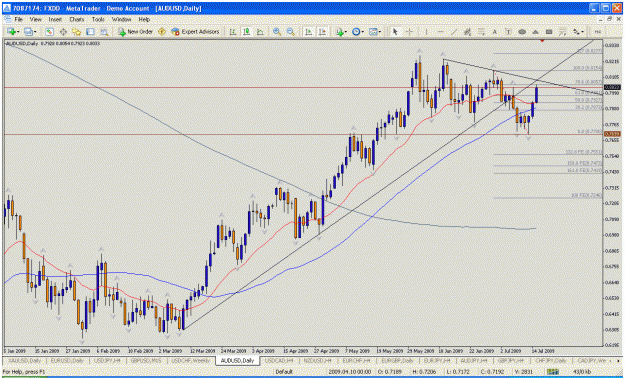Switch to the EURJPY,H4 chart tab
Image resolution: width=625 pixels, height=378 pixels.
coord(436,360)
